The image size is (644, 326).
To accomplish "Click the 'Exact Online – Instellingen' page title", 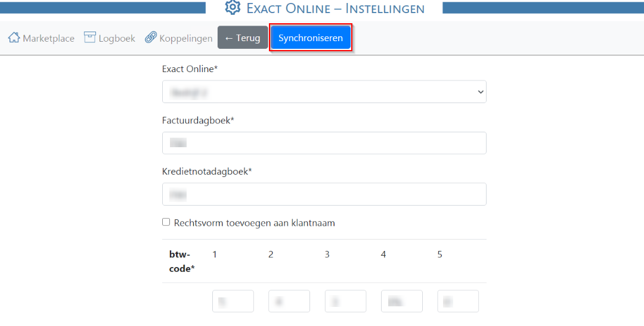I will coord(335,8).
